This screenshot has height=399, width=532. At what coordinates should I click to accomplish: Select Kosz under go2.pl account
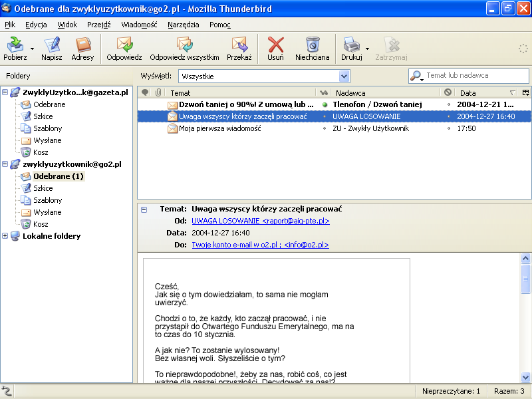point(41,224)
